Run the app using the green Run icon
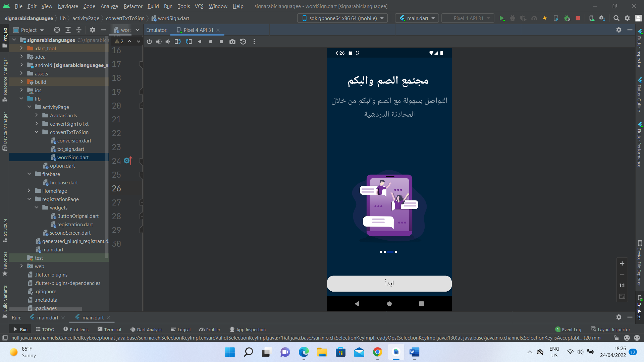Image resolution: width=644 pixels, height=362 pixels. (x=502, y=18)
